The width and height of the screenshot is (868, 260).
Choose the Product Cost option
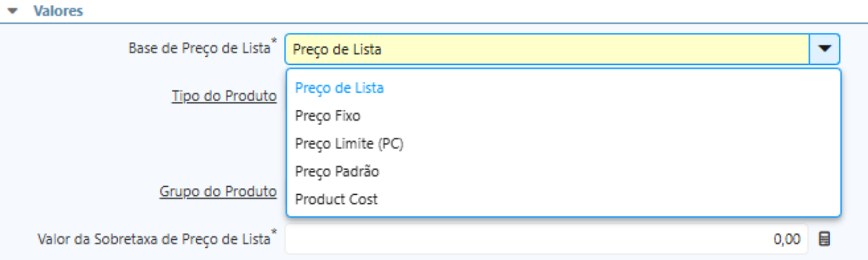click(336, 200)
